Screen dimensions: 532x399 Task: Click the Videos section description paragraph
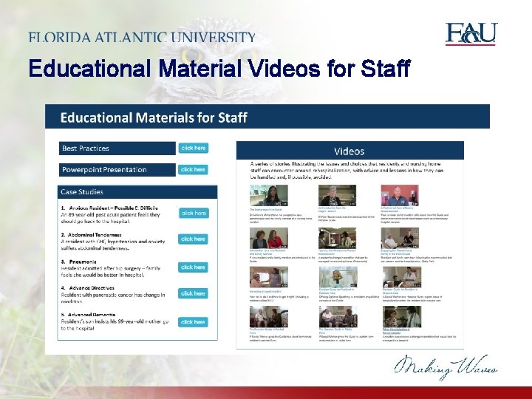coord(347,171)
